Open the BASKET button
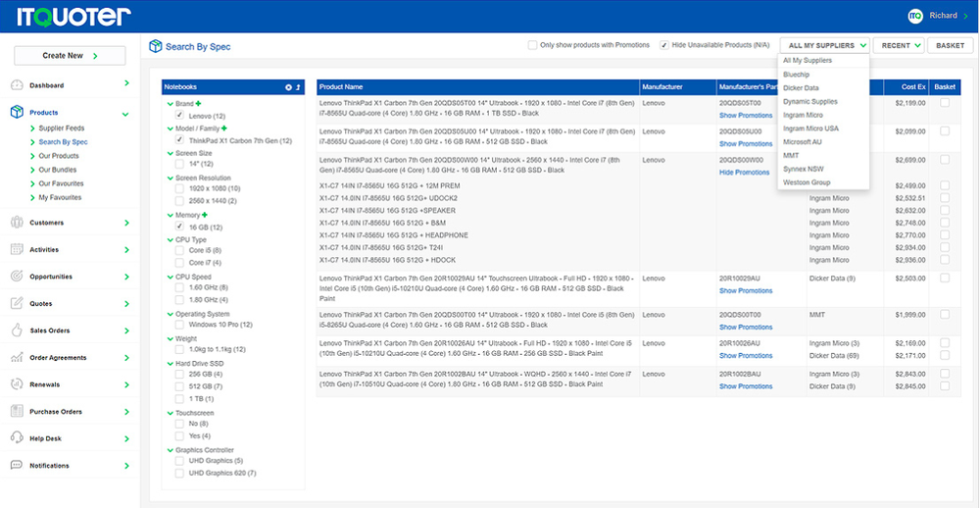This screenshot has height=508, width=980. 950,46
